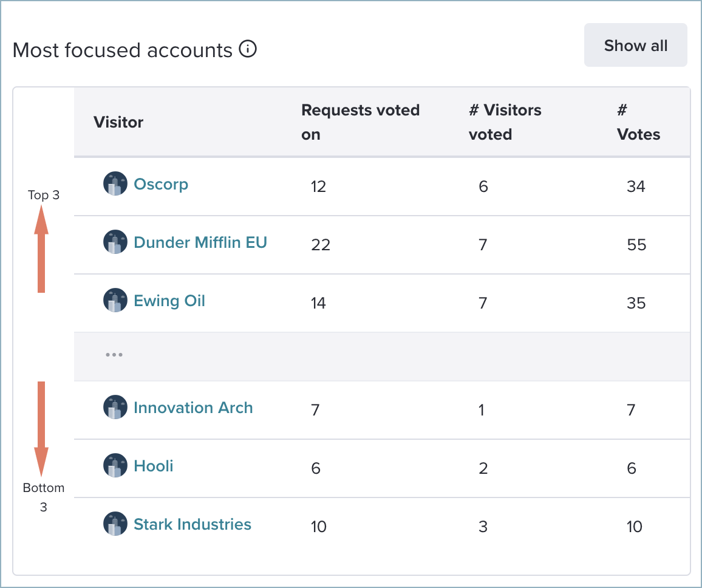Click the Visitor column header
The width and height of the screenshot is (702, 588).
click(118, 122)
